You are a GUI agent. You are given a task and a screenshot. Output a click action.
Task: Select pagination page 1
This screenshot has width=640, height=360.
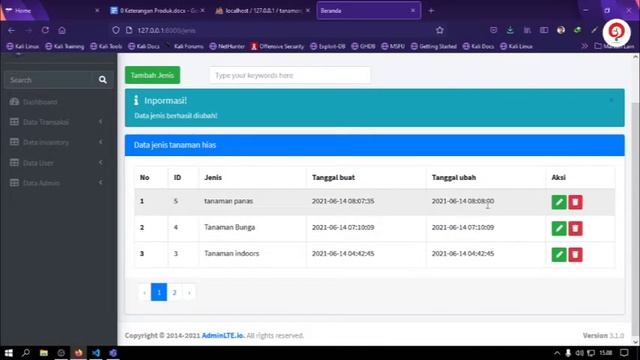pyautogui.click(x=159, y=292)
